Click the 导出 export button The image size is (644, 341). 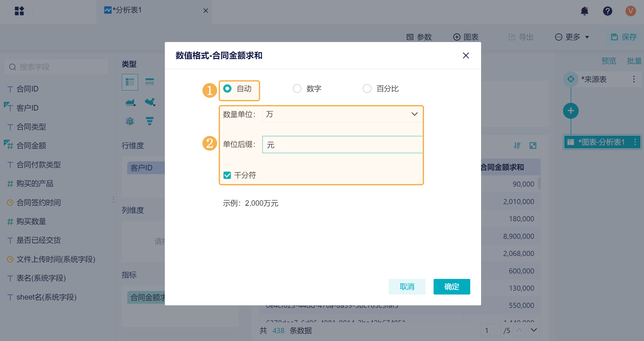point(521,37)
